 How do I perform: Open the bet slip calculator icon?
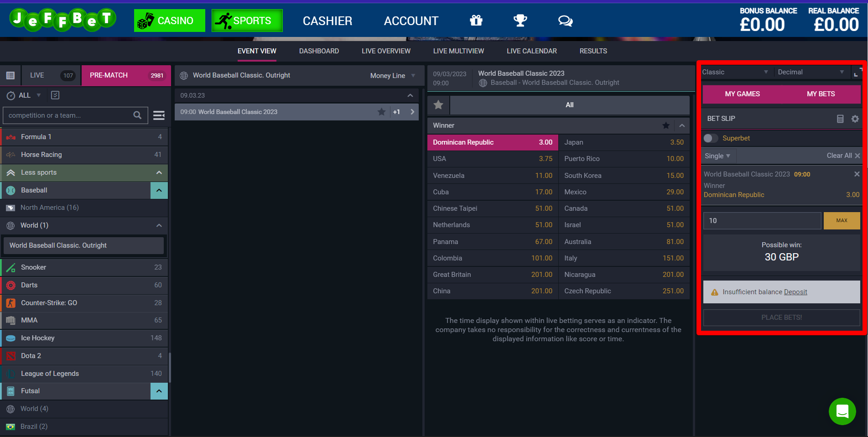pos(840,119)
